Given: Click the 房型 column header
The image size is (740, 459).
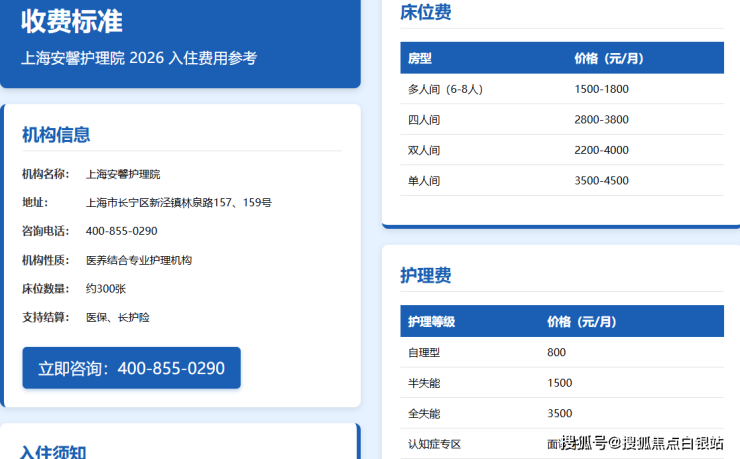Looking at the screenshot, I should (420, 58).
